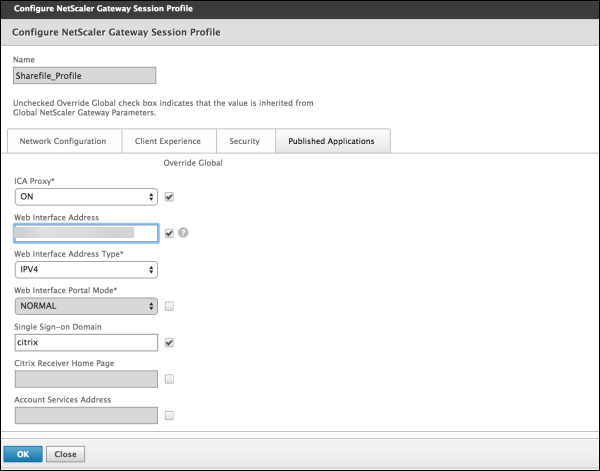Open the ICA Proxy dropdown
The image size is (600, 471).
(86, 197)
